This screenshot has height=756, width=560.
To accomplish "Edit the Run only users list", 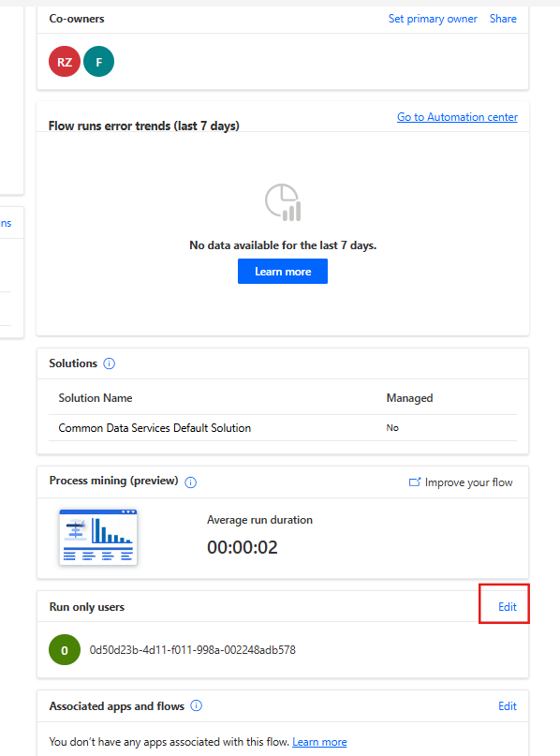I will [507, 605].
